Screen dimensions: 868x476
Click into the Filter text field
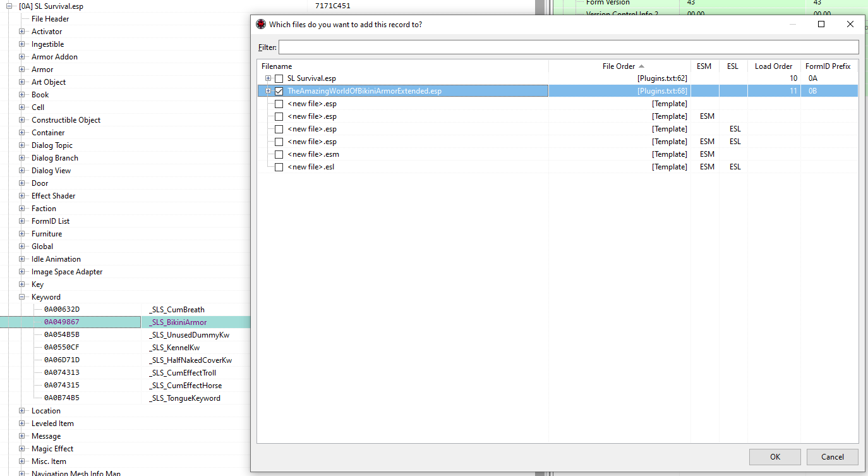click(x=568, y=47)
